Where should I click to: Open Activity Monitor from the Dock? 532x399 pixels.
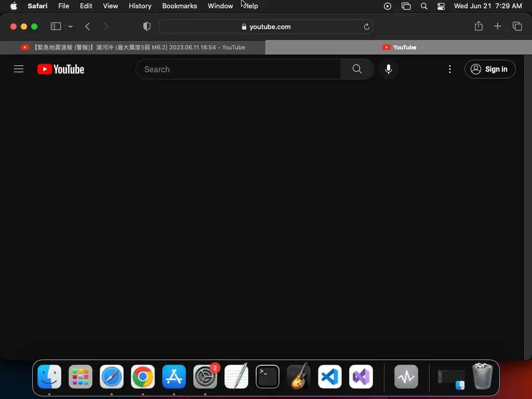tap(406, 377)
